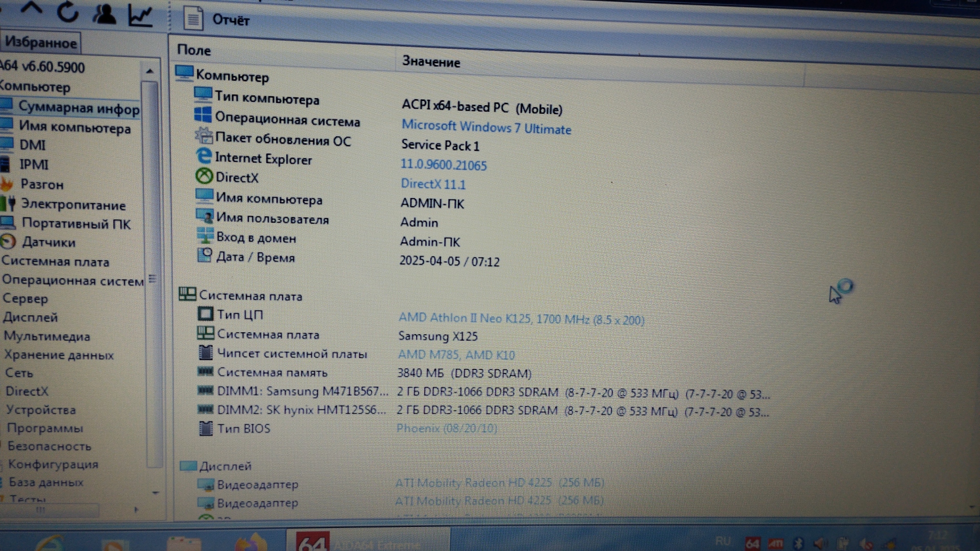This screenshot has height=551, width=980.
Task: Click the user silhouette toolbar icon
Action: [x=104, y=14]
